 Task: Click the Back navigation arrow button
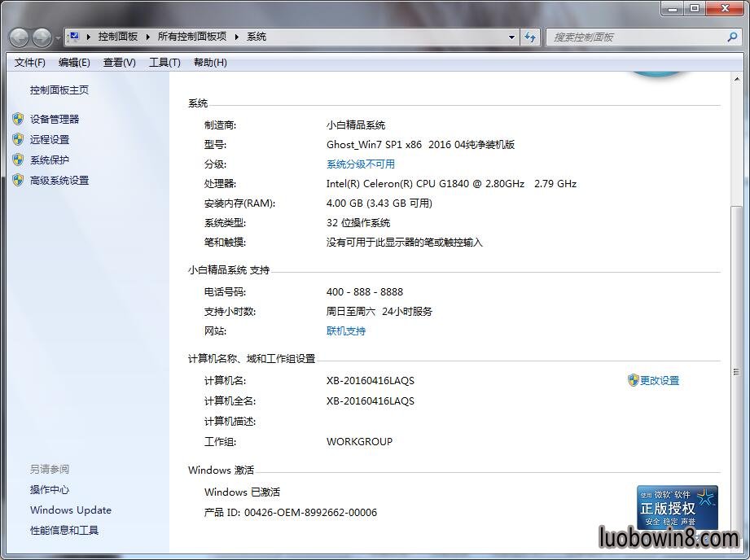(x=20, y=37)
